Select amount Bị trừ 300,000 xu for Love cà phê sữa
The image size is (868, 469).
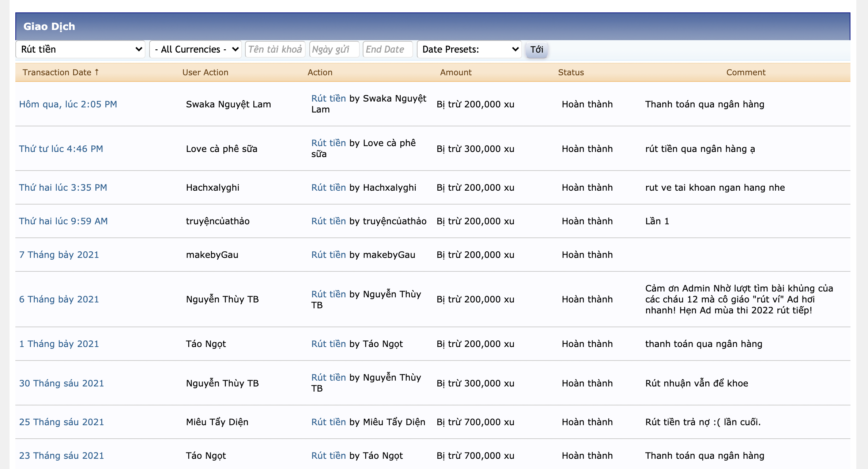[x=475, y=149]
